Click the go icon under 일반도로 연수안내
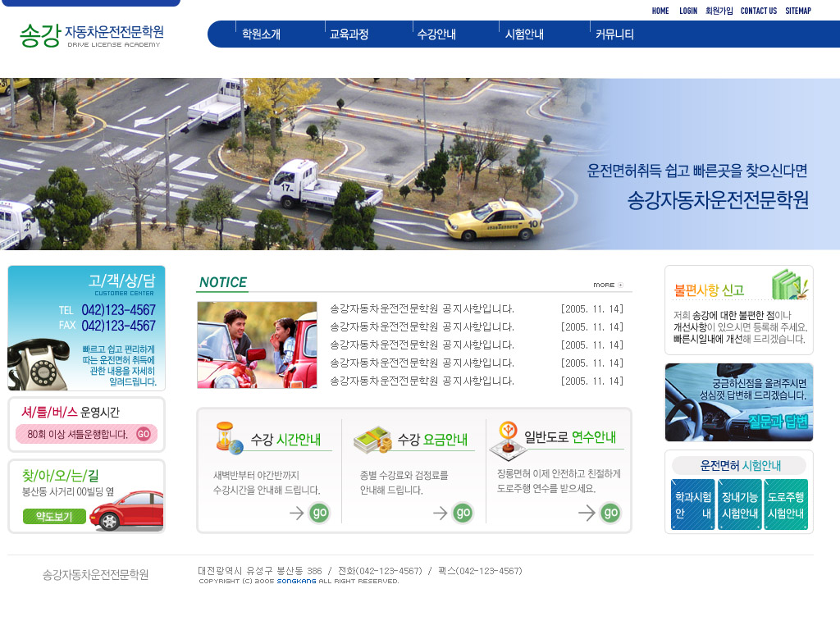Image resolution: width=840 pixels, height=630 pixels. pyautogui.click(x=609, y=513)
